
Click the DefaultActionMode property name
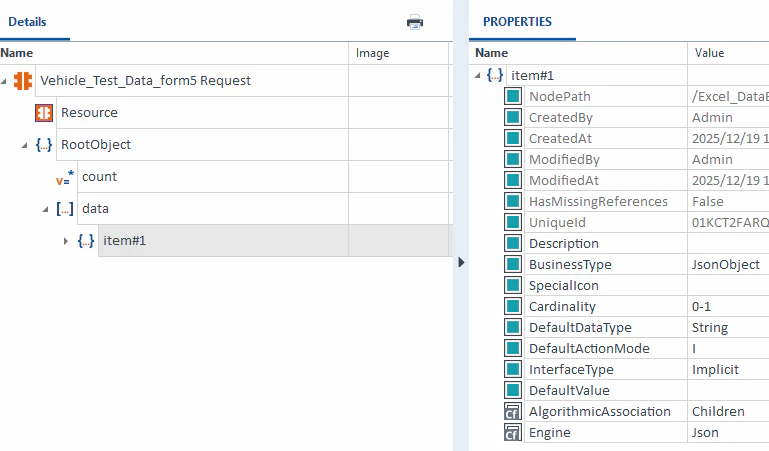pos(589,349)
